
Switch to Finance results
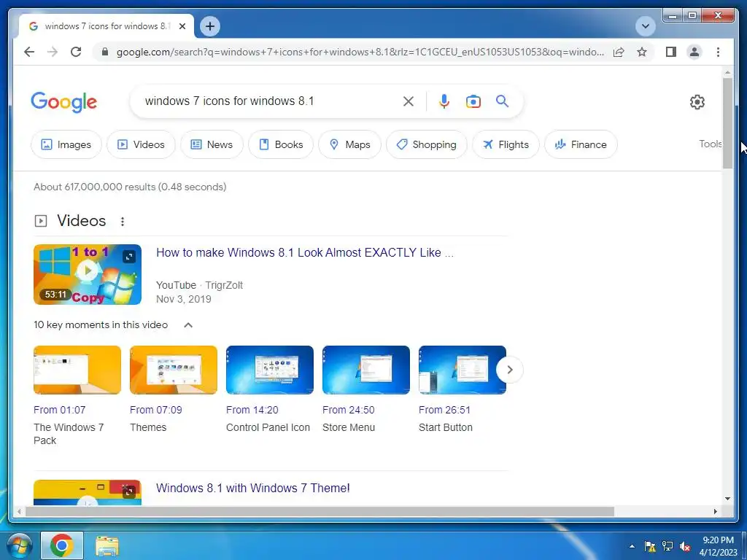581,144
